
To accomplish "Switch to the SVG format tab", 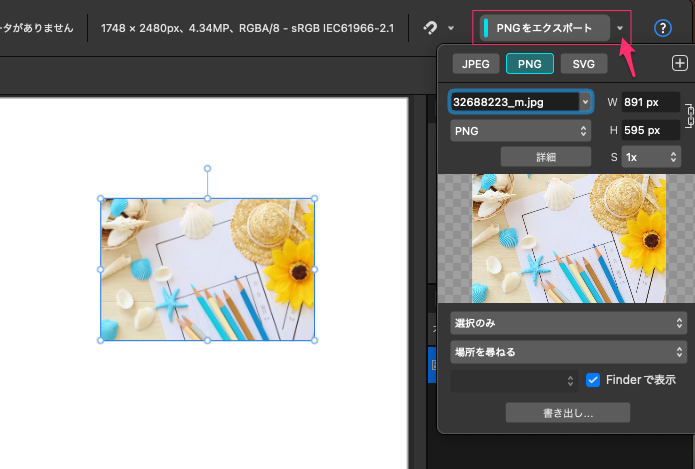I will point(583,65).
